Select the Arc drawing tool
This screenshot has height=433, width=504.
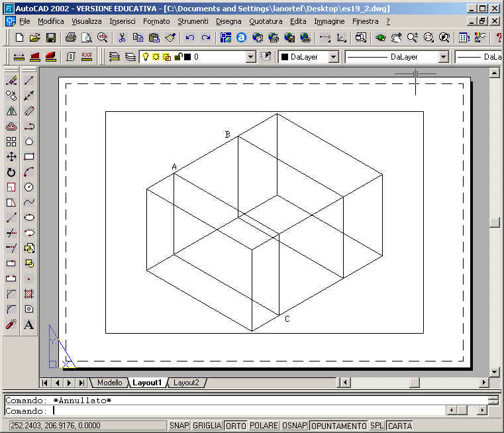click(29, 172)
